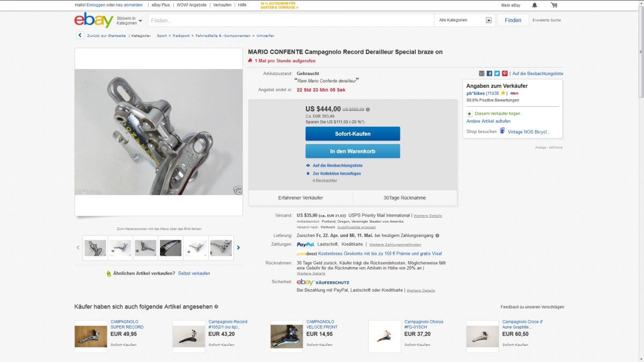Screen dimensions: 644x362
Task: Show next thumbnails with right arrow
Action: point(238,248)
